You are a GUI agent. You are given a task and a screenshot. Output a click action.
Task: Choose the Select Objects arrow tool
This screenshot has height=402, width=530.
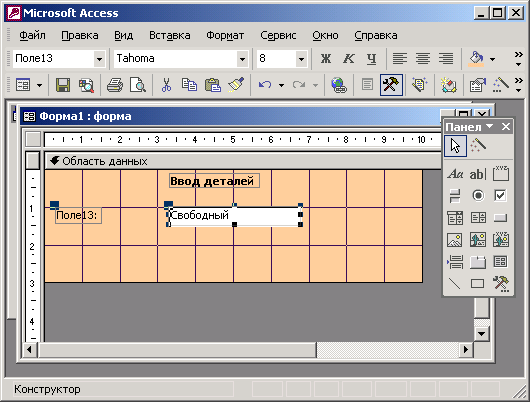click(x=455, y=146)
